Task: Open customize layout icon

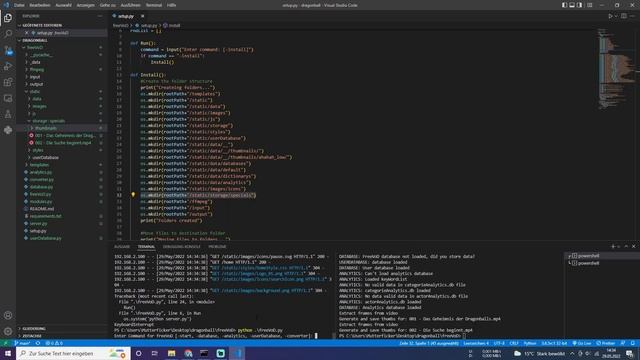Action: coord(589,5)
